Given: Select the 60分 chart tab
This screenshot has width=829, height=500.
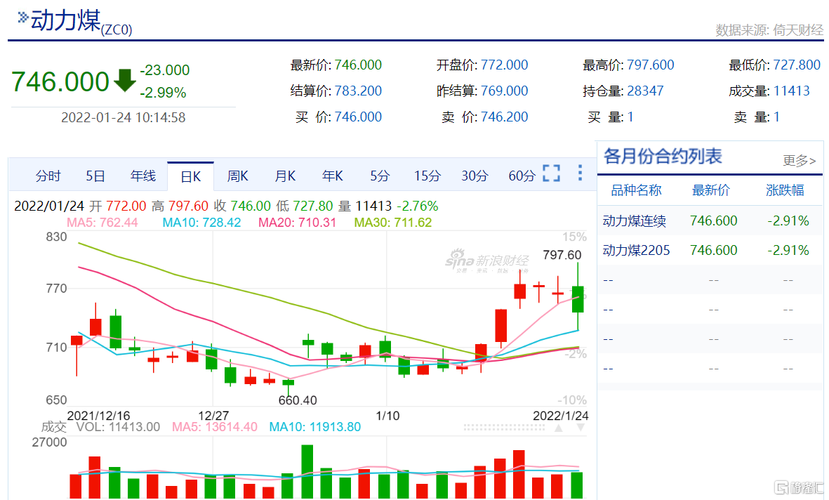Looking at the screenshot, I should tap(521, 176).
